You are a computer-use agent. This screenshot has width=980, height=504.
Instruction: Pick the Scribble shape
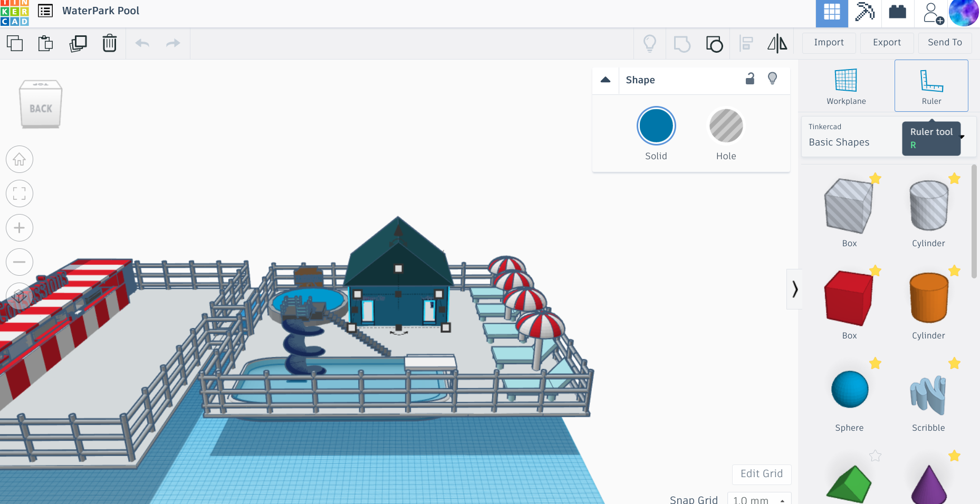click(928, 396)
